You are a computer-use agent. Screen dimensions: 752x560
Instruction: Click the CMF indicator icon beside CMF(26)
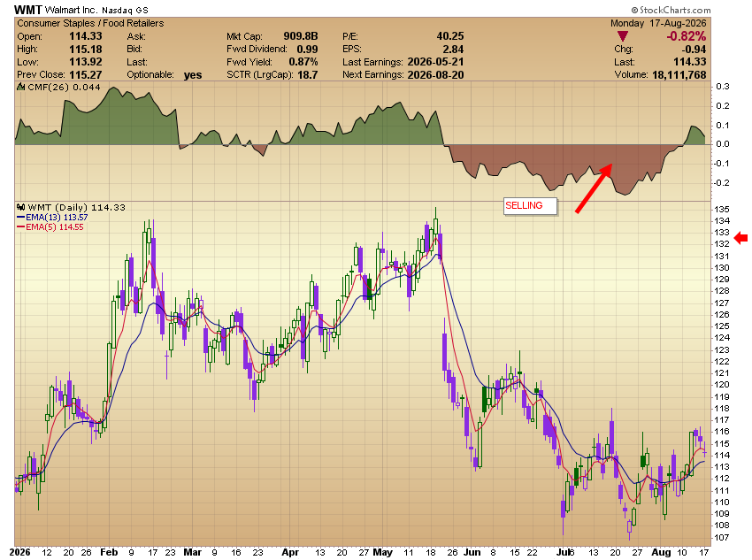(20, 87)
